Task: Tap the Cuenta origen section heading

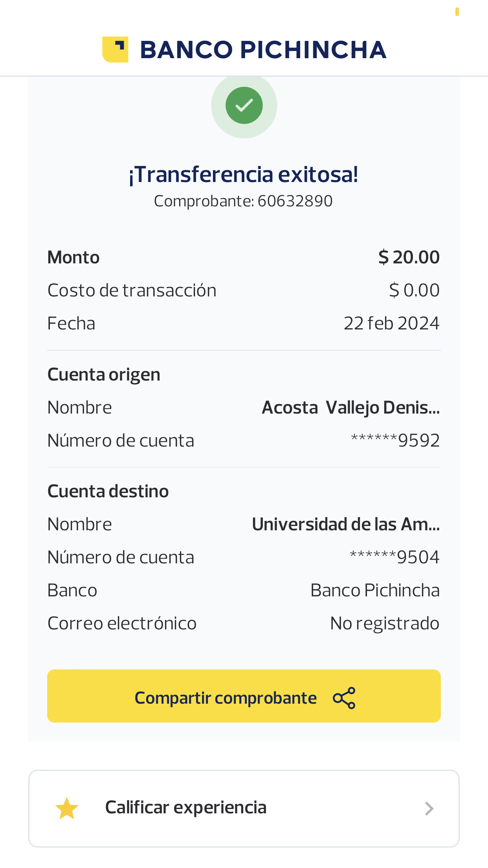Action: [104, 375]
